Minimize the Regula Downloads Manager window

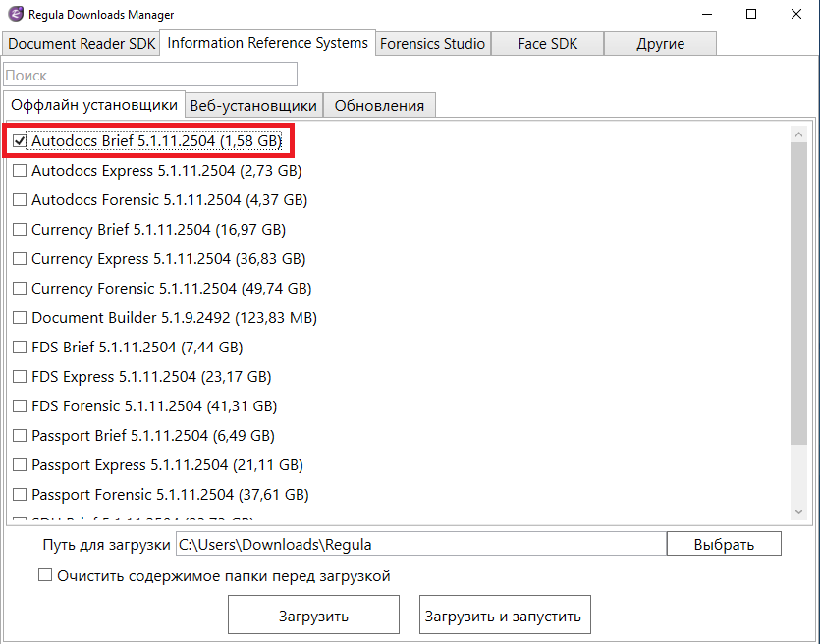707,14
